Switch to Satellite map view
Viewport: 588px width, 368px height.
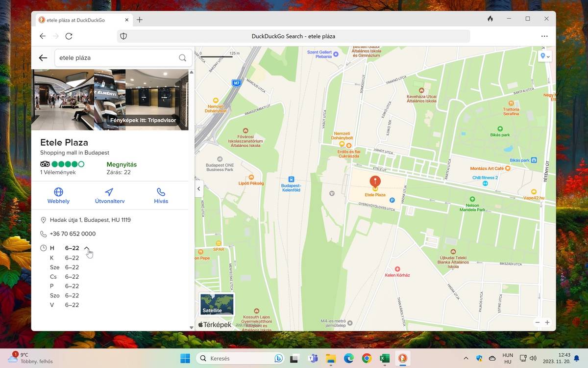[x=217, y=304]
